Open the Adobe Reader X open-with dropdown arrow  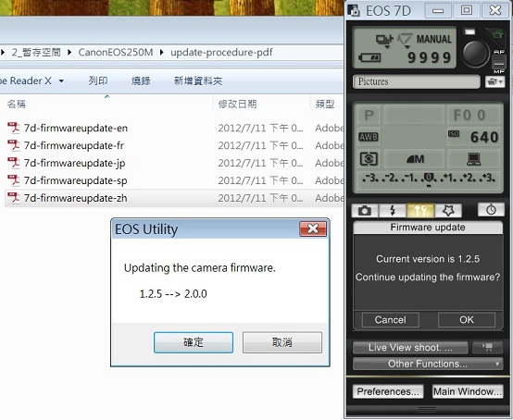click(61, 80)
